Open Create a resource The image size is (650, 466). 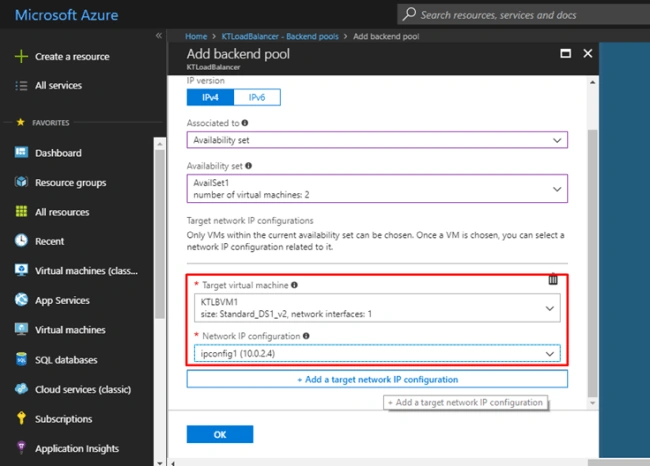click(x=72, y=57)
